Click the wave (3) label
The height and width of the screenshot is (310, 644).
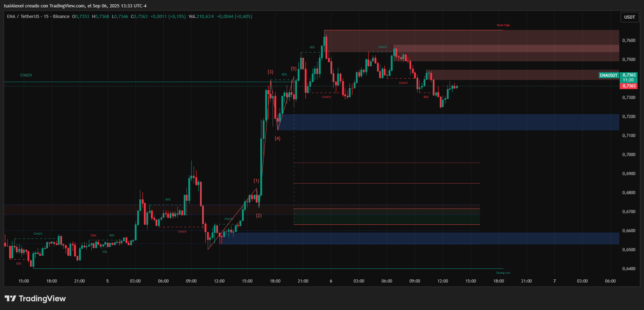271,72
